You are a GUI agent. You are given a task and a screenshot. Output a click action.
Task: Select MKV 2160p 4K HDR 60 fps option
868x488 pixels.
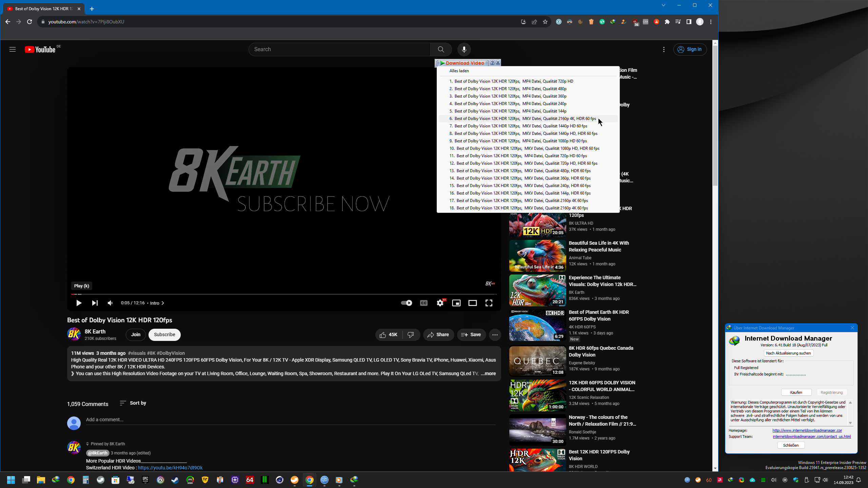525,119
